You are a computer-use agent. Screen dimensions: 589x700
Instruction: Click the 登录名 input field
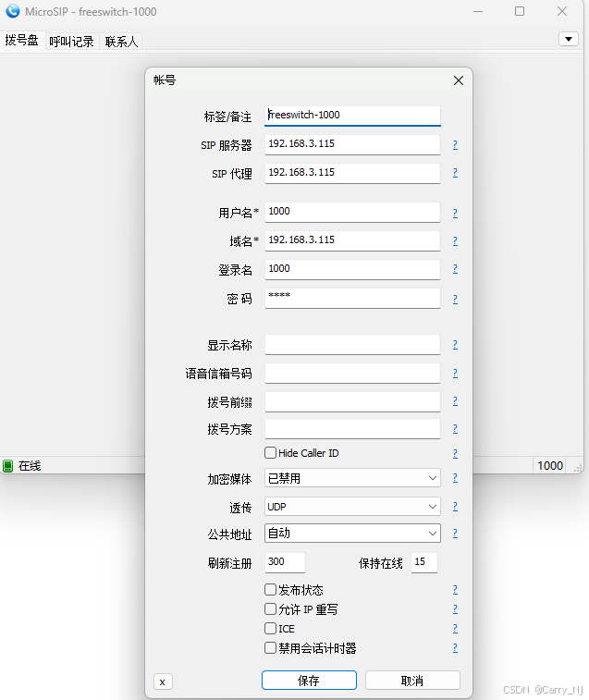point(352,269)
